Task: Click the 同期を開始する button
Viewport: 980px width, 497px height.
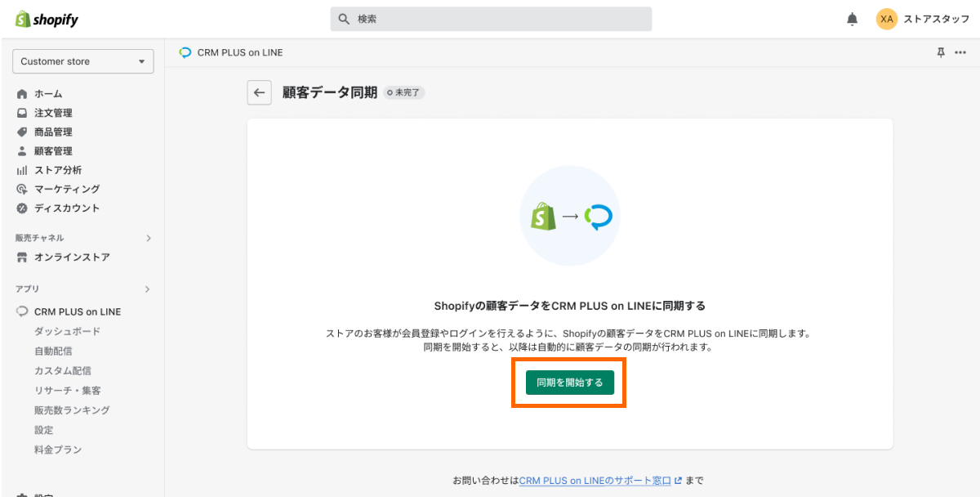Action: coord(570,383)
